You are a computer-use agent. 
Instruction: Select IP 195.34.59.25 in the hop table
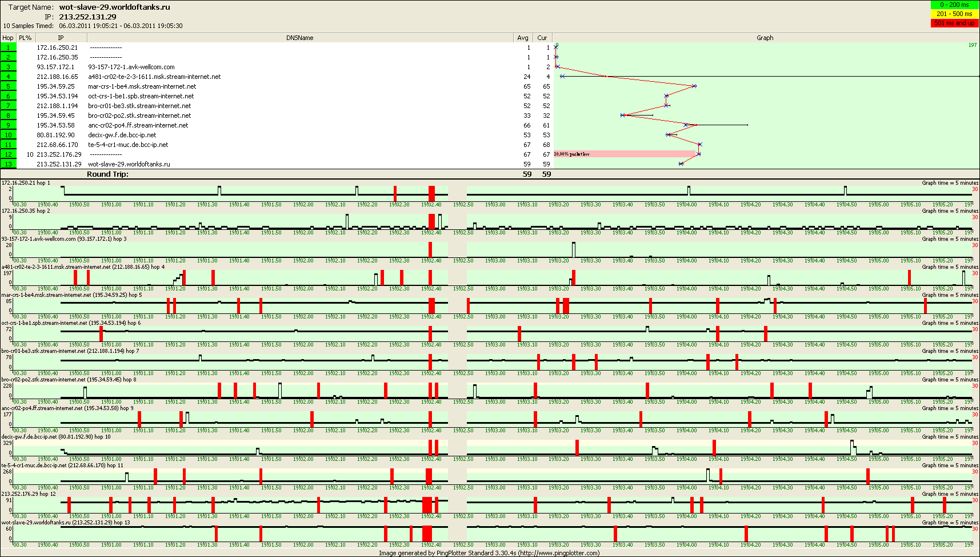point(55,86)
